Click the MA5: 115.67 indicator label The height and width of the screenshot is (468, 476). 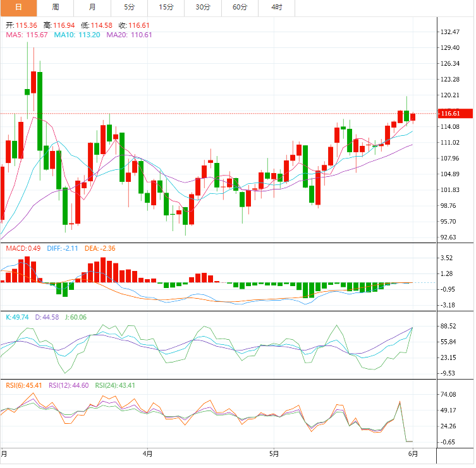point(27,35)
